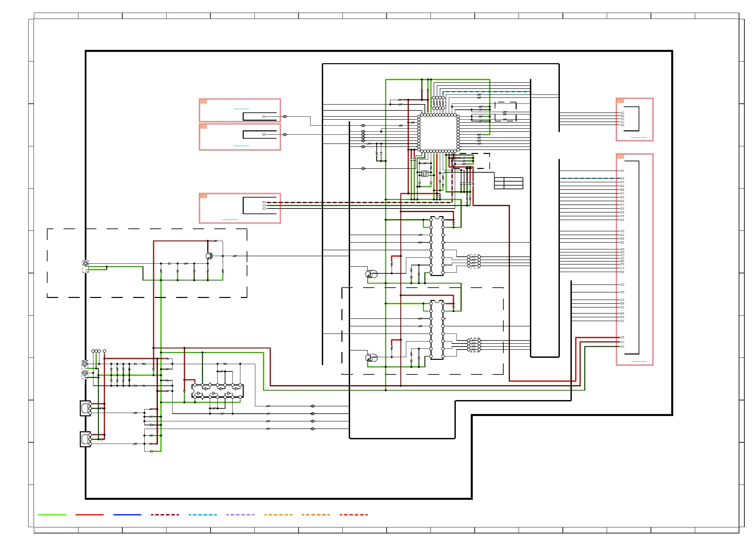This screenshot has width=754, height=560.
Task: Open the blue link in the small right-side pink box
Action: pyautogui.click(x=639, y=137)
